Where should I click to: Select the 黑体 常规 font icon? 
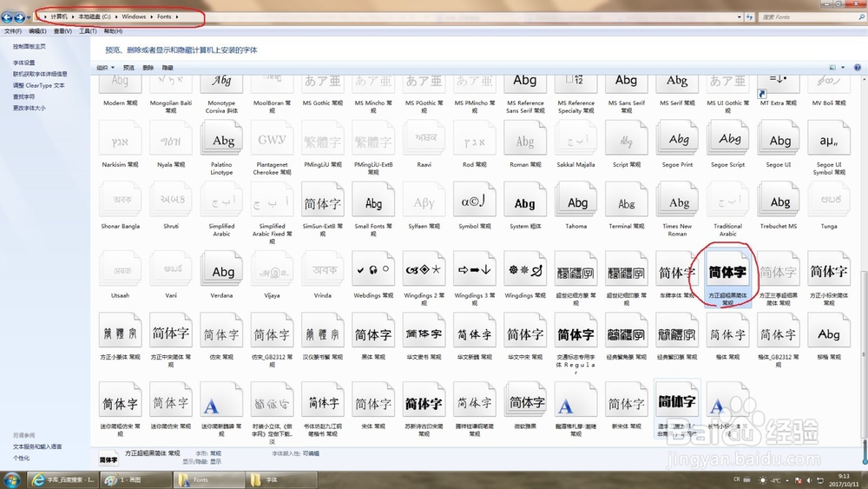[373, 331]
